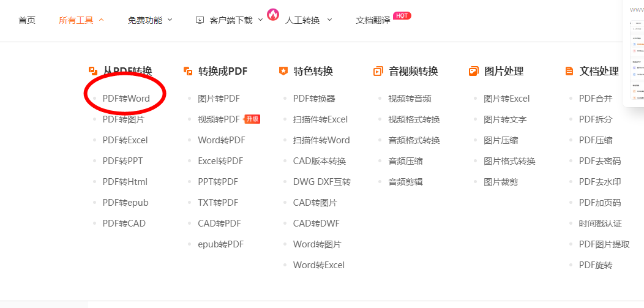Viewport: 644px width, 308px height.
Task: Click the 升级 badge next to 视频转PDF
Action: point(252,119)
